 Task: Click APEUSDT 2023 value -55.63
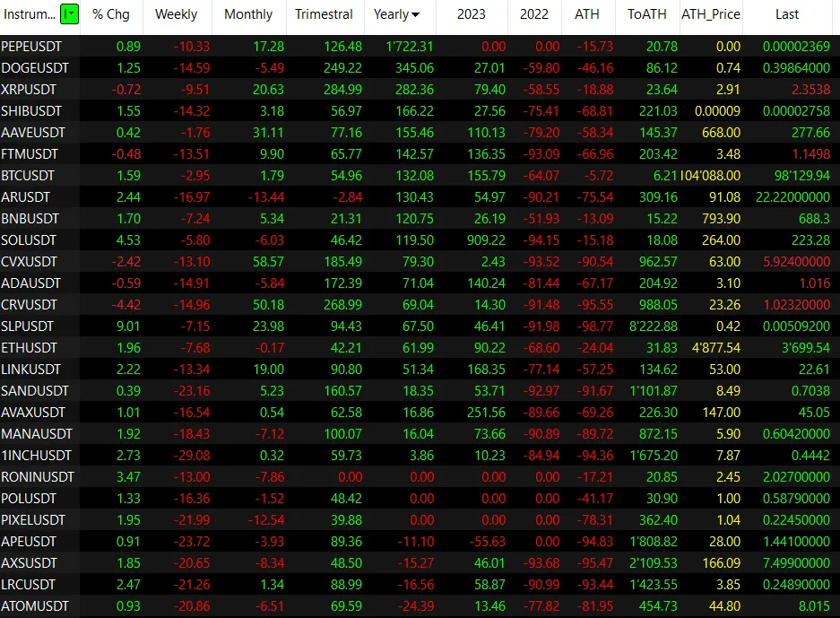pyautogui.click(x=488, y=542)
